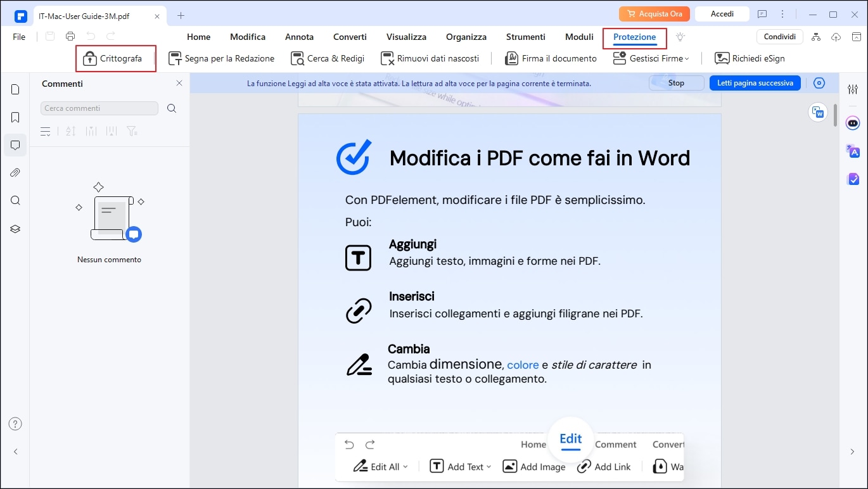The height and width of the screenshot is (489, 868).
Task: Click the vertical document scrollbar
Action: (836, 115)
